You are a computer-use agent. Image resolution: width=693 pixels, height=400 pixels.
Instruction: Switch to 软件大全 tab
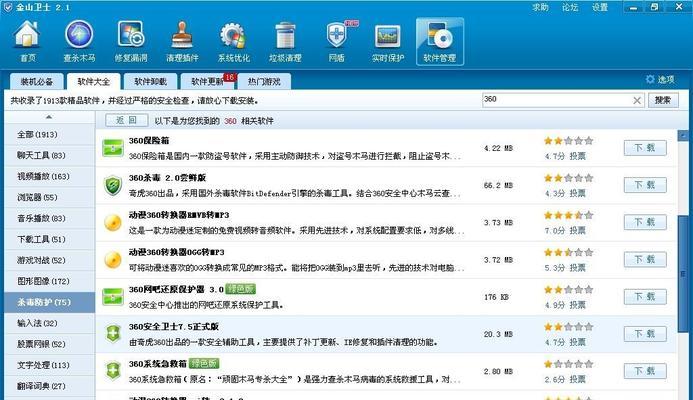94,82
